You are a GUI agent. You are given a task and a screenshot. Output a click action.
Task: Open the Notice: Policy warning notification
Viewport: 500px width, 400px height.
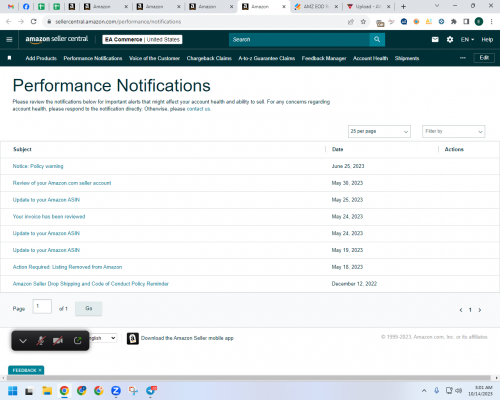tap(38, 166)
